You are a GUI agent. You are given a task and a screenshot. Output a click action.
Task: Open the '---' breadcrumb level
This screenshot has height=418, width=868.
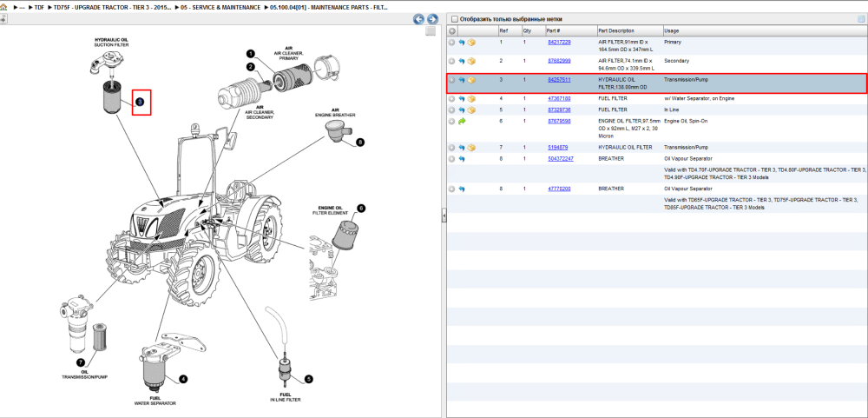coord(23,8)
